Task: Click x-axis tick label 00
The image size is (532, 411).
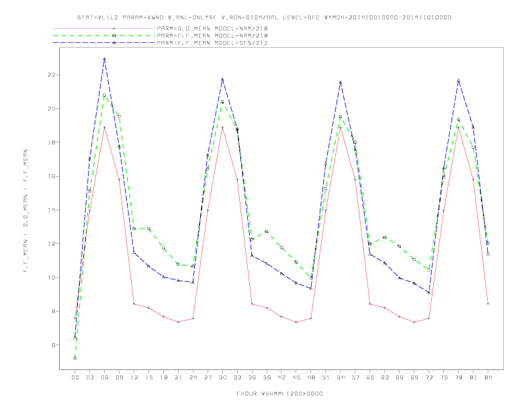Action: (75, 377)
